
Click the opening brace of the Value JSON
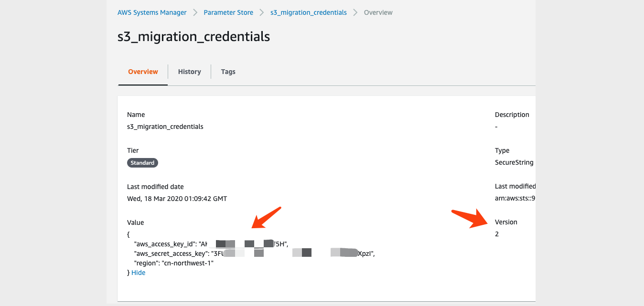click(127, 234)
